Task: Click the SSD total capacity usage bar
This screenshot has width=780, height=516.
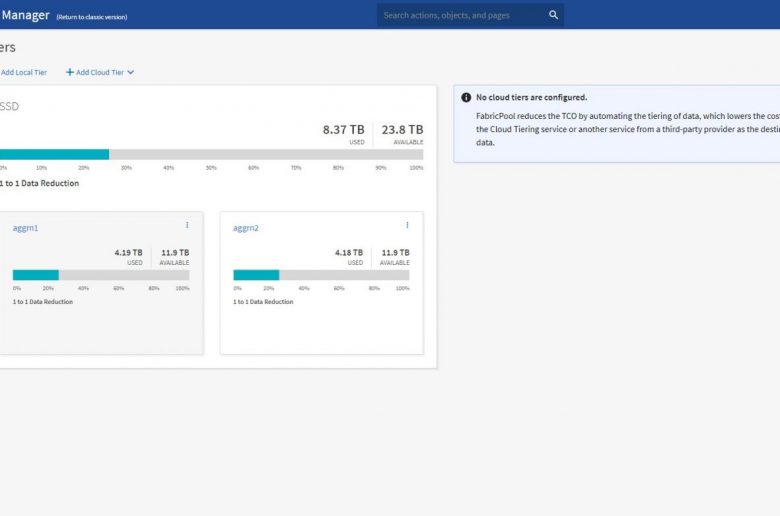Action: (x=211, y=155)
